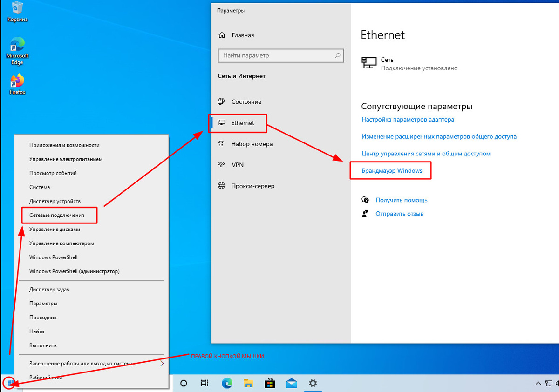Open Изменение расширенных параметров общего доступа
The image size is (559, 392).
[439, 136]
